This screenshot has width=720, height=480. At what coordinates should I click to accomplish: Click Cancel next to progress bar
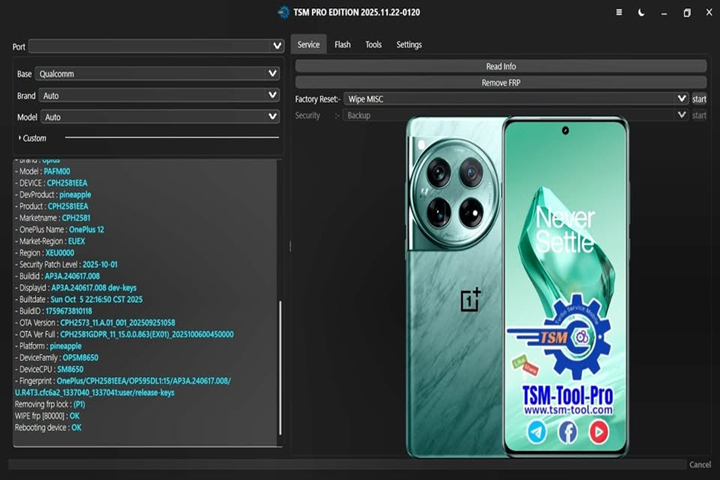coord(700,465)
